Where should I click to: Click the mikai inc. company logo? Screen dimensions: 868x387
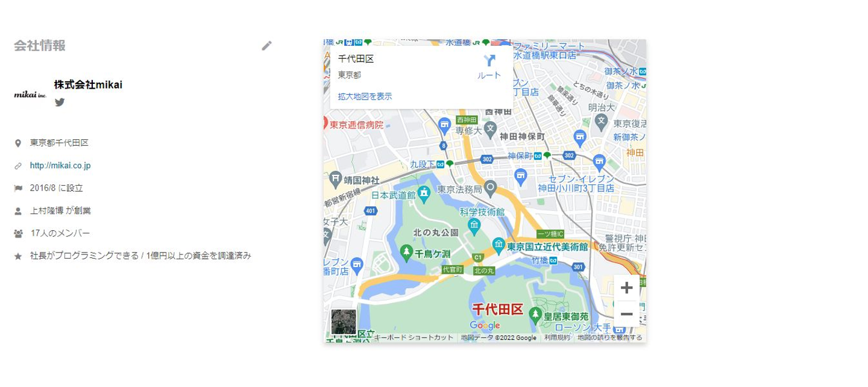[x=31, y=95]
